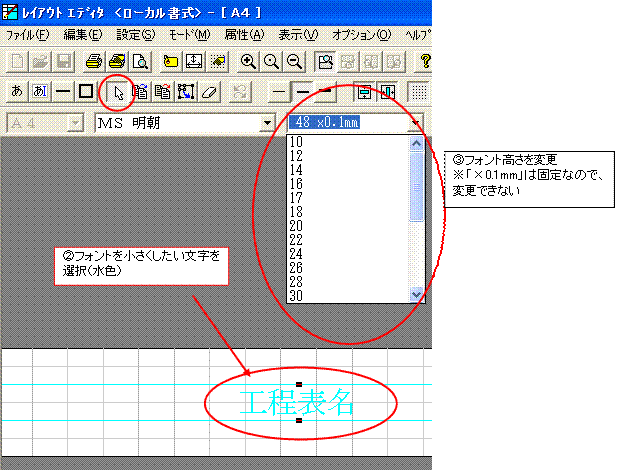Open the 表示(V) menu
This screenshot has height=470, width=617.
[x=298, y=35]
